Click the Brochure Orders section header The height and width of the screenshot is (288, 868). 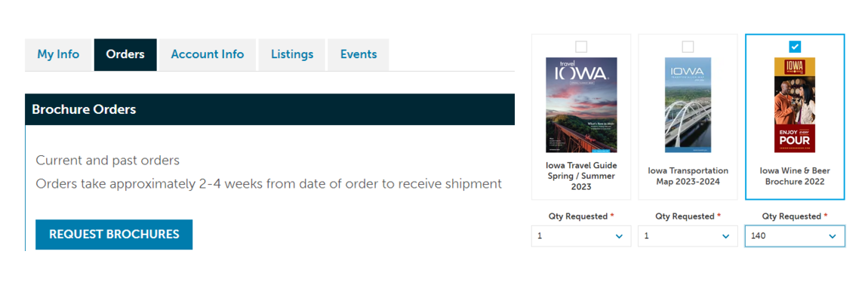269,109
